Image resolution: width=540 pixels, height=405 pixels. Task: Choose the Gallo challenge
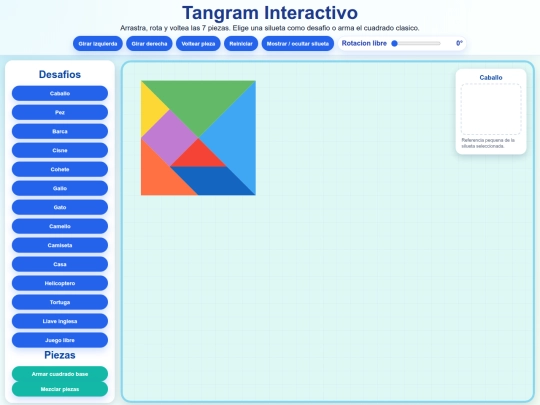pyautogui.click(x=60, y=188)
